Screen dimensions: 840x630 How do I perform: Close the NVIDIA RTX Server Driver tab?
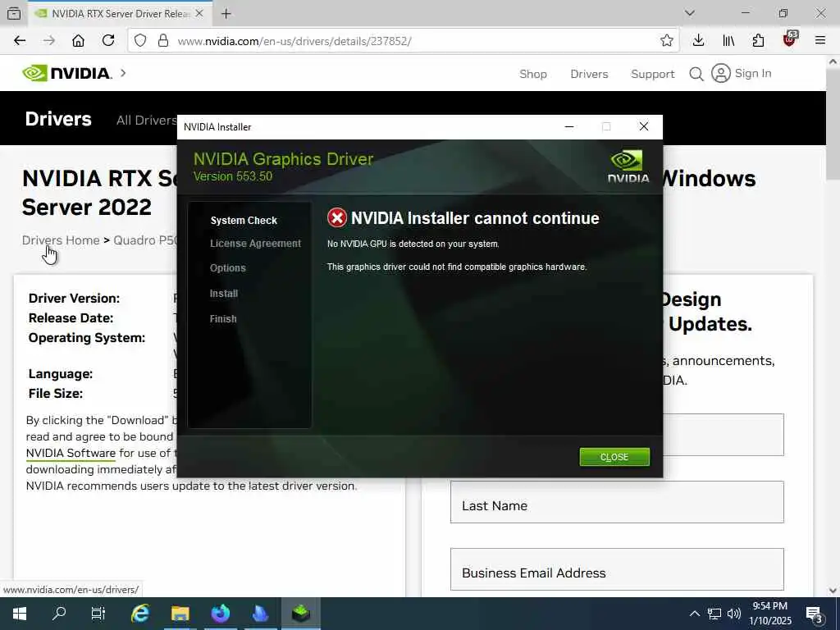click(199, 13)
